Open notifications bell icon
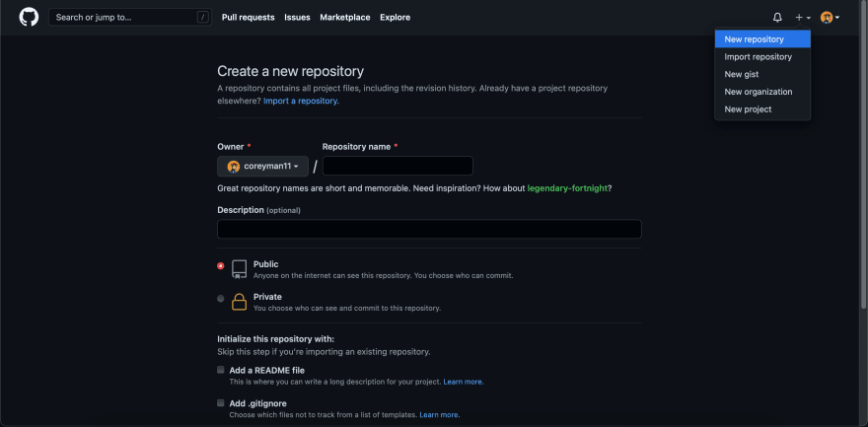 pyautogui.click(x=777, y=18)
